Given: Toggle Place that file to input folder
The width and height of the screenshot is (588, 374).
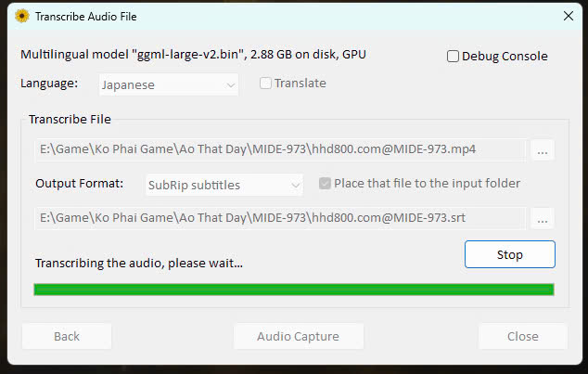Looking at the screenshot, I should tap(325, 184).
